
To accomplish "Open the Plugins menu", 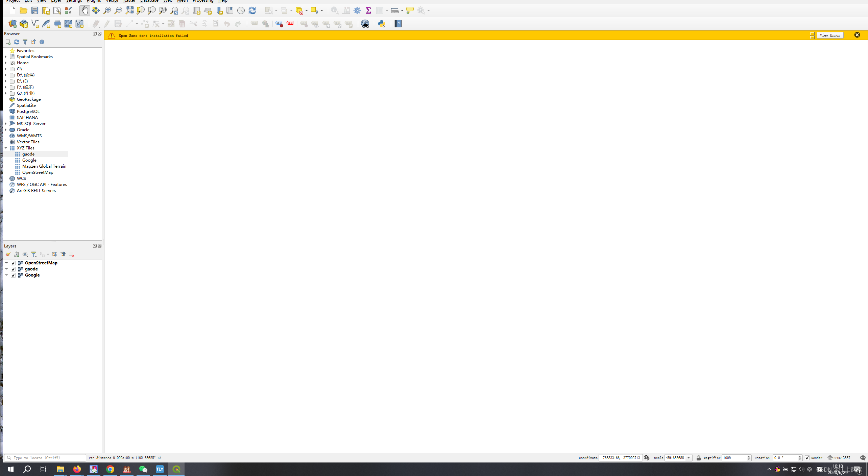I will (94, 1).
